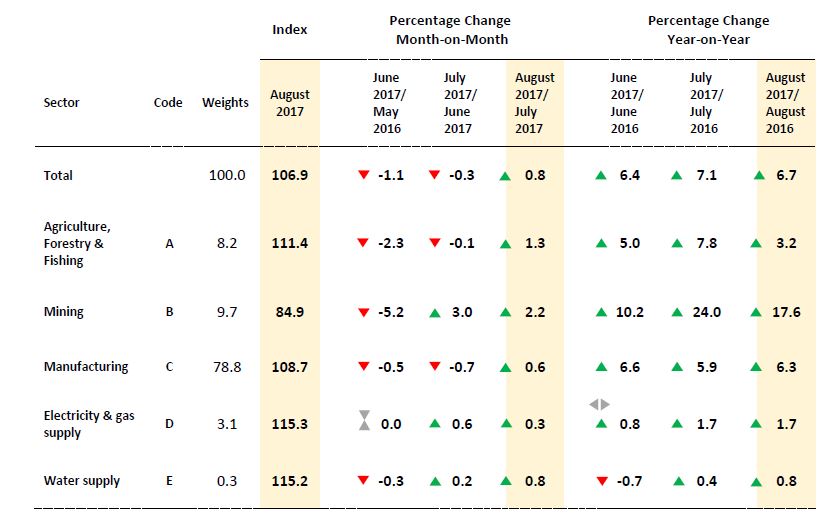This screenshot has height=515, width=837.
Task: Click the green up arrow beside 1.3
Action: (506, 243)
